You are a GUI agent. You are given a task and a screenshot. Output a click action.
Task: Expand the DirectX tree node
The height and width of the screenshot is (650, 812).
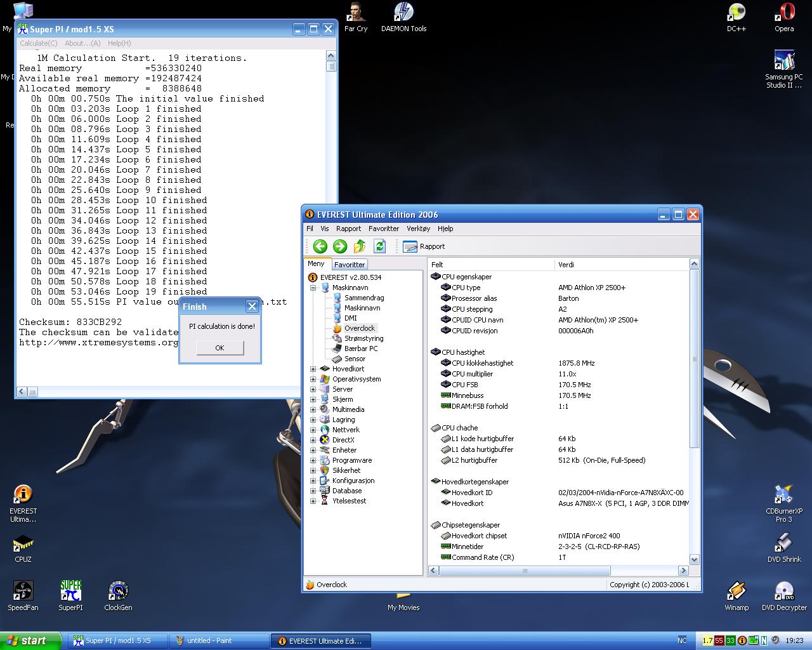pos(313,440)
